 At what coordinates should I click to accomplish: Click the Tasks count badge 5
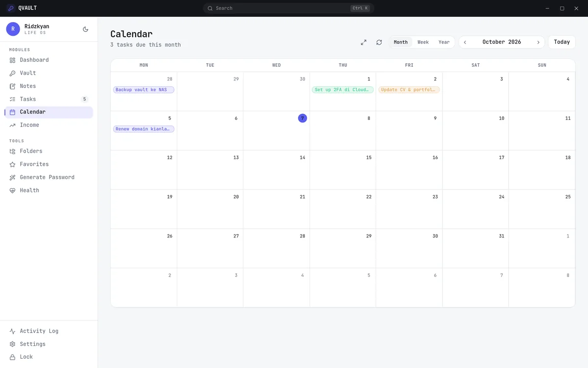click(x=84, y=99)
